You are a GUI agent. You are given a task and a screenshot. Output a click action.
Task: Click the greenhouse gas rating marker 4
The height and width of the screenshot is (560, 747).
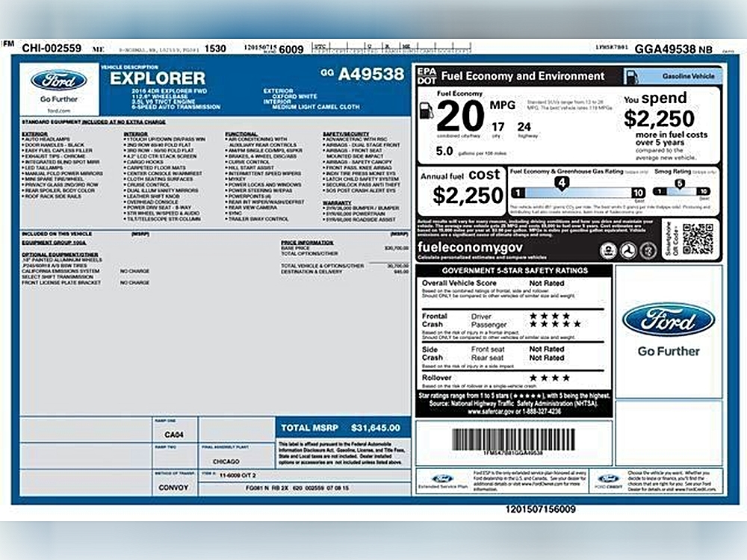coord(562,183)
